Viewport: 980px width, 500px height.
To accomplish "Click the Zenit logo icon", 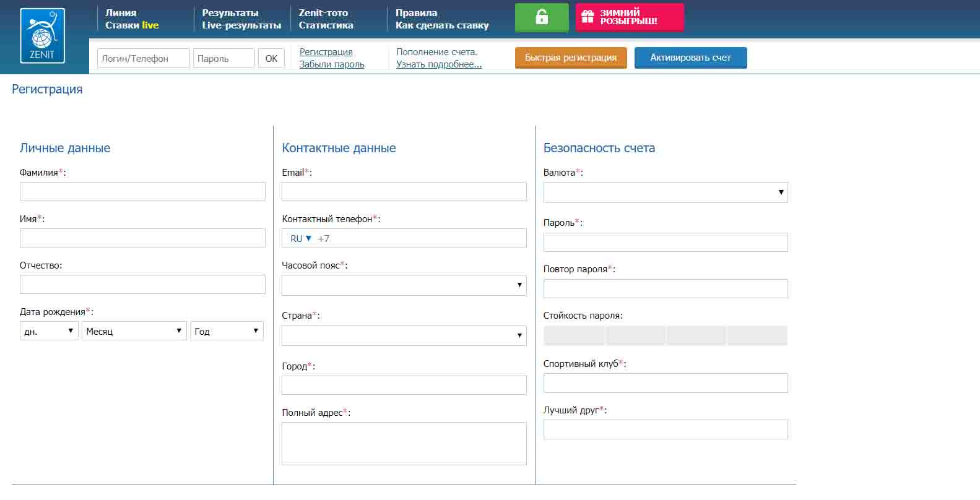I will [42, 36].
